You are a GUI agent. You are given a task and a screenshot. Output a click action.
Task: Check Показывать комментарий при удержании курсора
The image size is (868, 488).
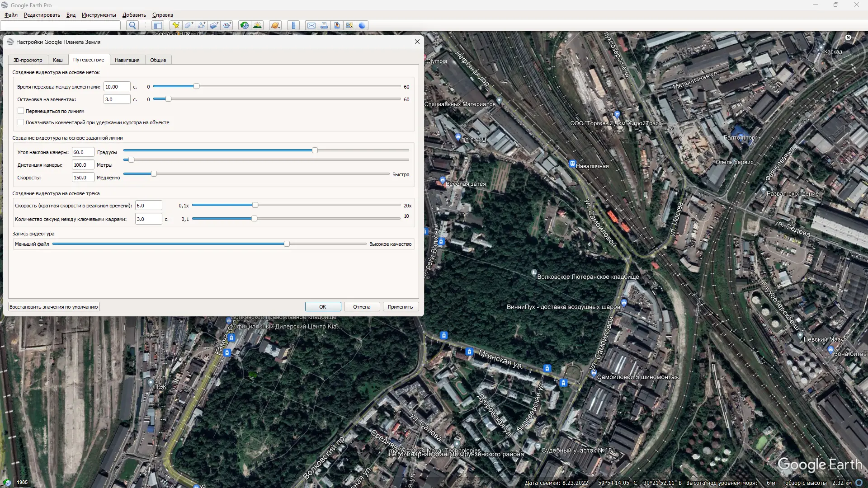(21, 122)
